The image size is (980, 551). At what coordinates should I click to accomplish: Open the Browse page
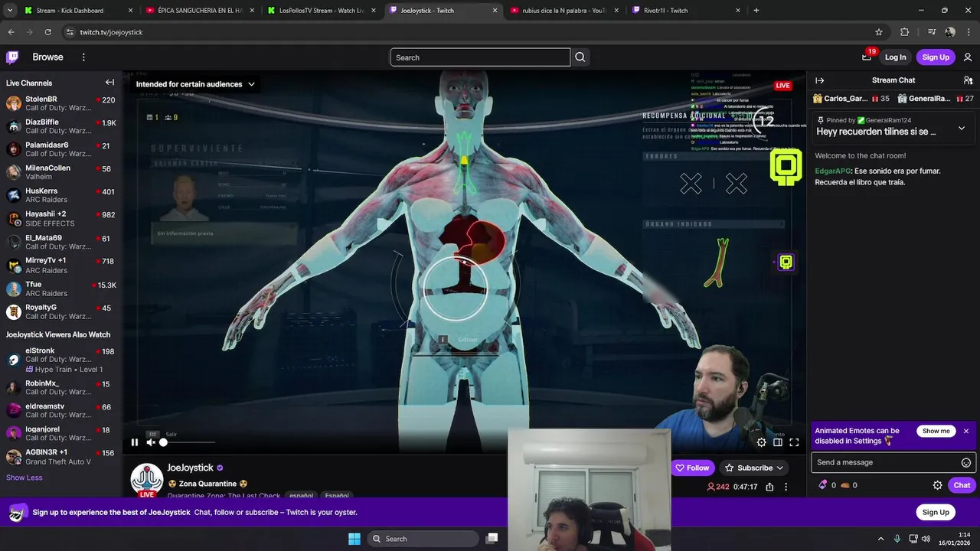(x=47, y=57)
